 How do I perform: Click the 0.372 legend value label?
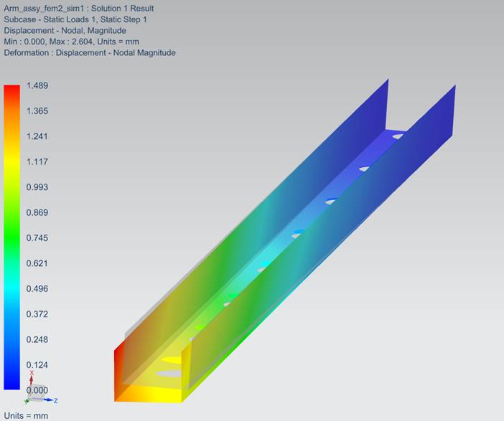tap(37, 313)
